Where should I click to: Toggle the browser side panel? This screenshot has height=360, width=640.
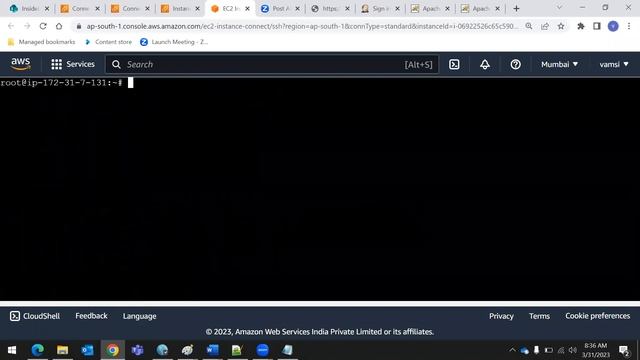[596, 26]
